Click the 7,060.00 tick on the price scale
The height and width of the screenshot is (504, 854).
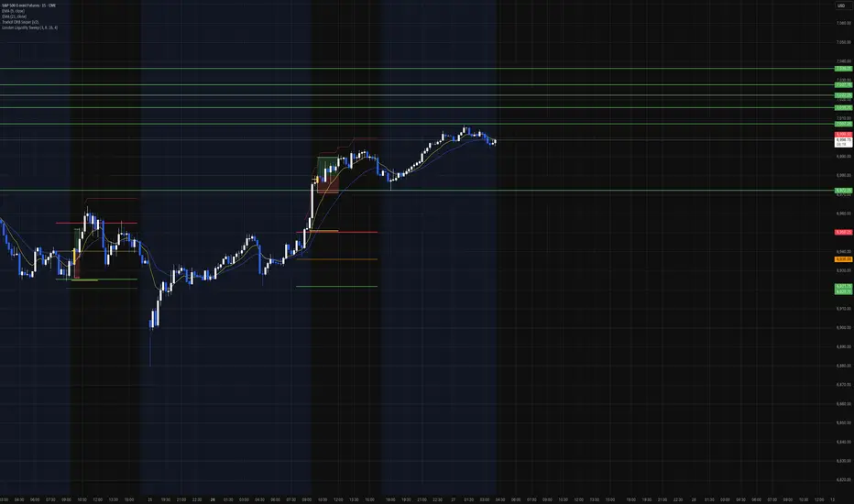tap(844, 24)
